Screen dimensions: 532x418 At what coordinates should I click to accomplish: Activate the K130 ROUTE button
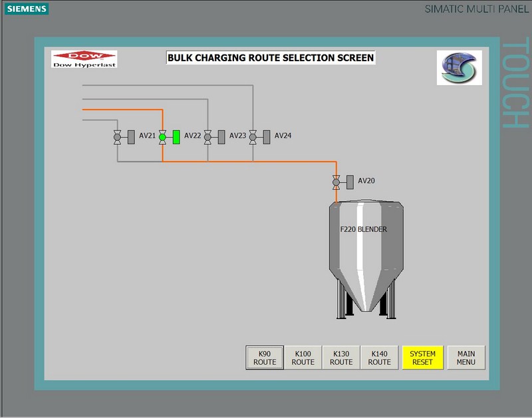[x=341, y=358]
